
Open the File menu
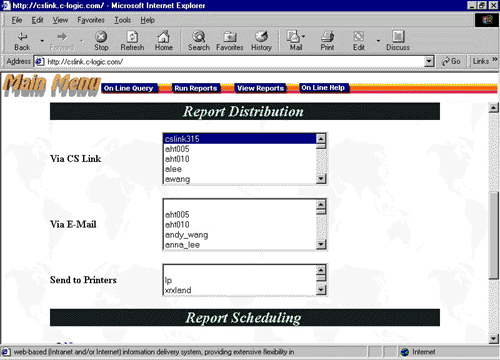pyautogui.click(x=17, y=20)
